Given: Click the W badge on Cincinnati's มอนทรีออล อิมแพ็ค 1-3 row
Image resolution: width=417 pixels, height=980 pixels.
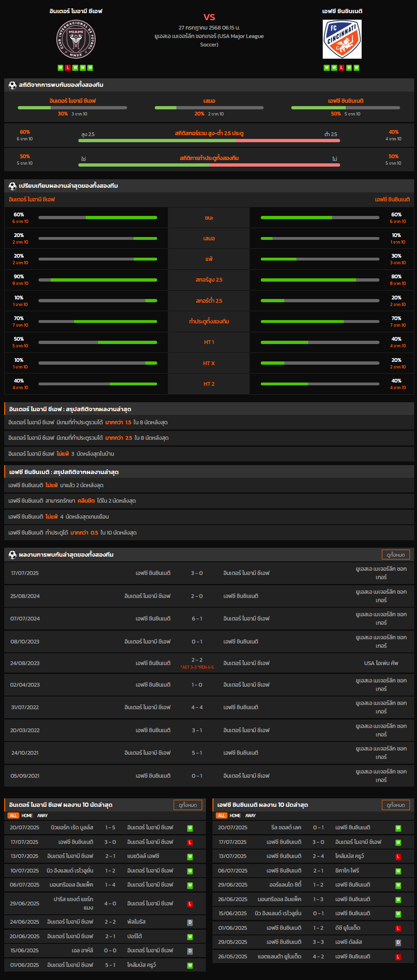Looking at the screenshot, I should click(398, 900).
